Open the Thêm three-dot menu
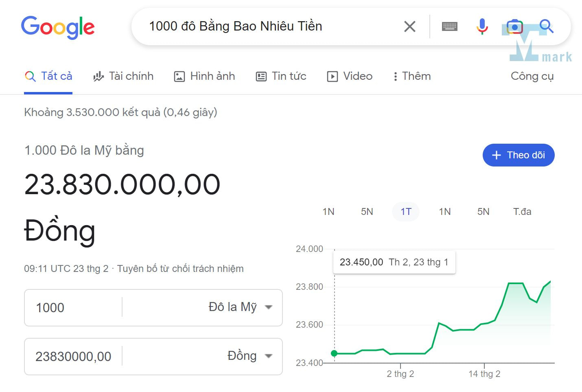The image size is (582, 392). 412,76
